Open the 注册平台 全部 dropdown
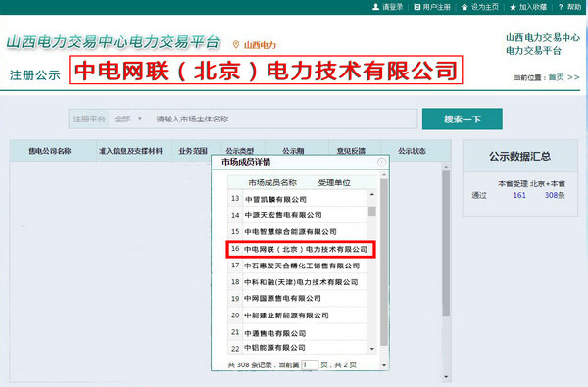588x387 pixels. tap(127, 119)
